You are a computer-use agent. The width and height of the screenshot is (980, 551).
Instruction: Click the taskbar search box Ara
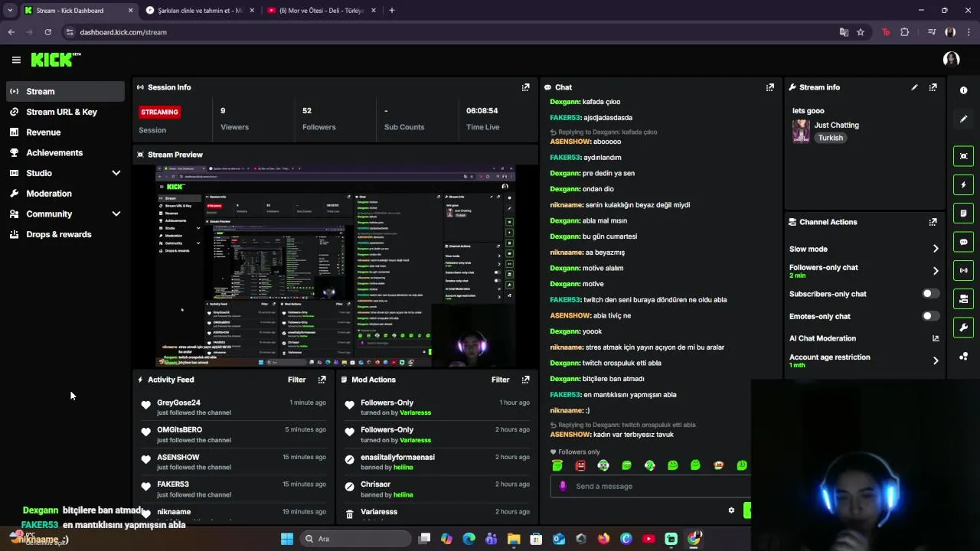pos(354,539)
